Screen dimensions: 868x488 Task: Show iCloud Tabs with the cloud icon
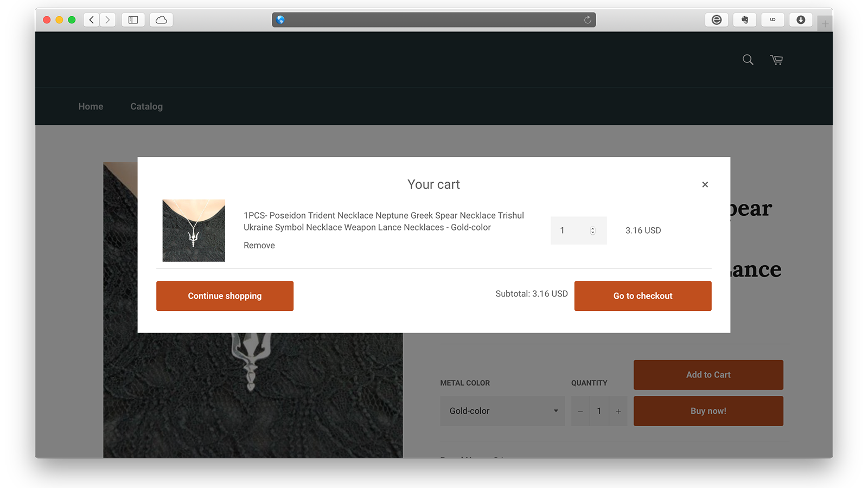pos(161,20)
